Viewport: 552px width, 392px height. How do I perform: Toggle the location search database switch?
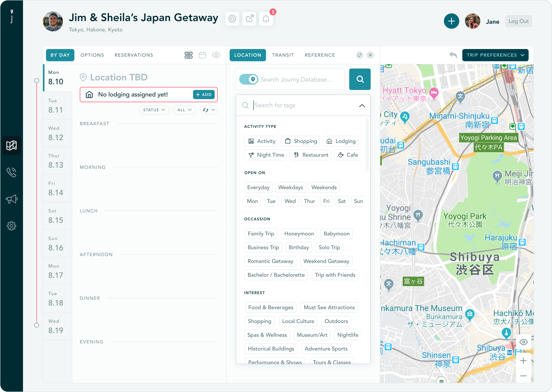point(249,79)
